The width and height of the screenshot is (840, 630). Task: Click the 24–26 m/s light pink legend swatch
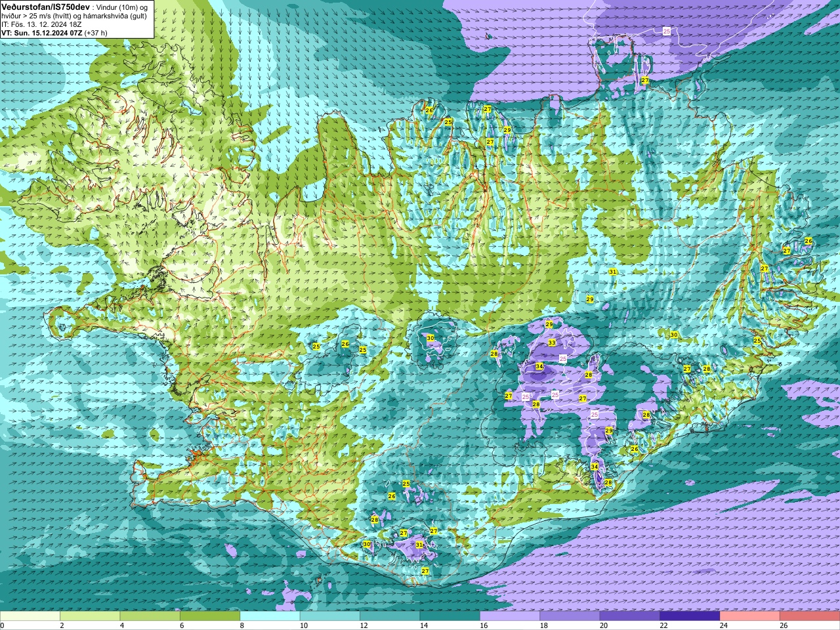tap(750, 616)
